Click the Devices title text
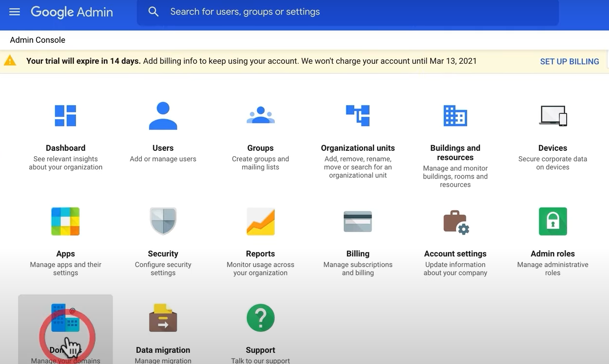Screen dimensions: 609x364 click(x=553, y=148)
